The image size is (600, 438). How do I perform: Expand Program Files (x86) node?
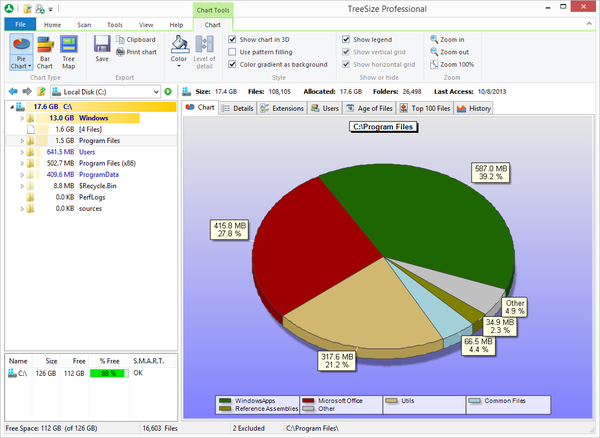click(x=22, y=163)
